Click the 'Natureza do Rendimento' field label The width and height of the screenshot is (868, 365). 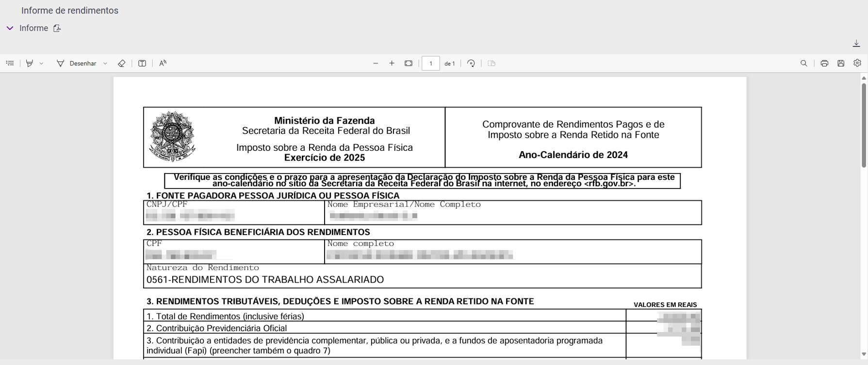203,268
